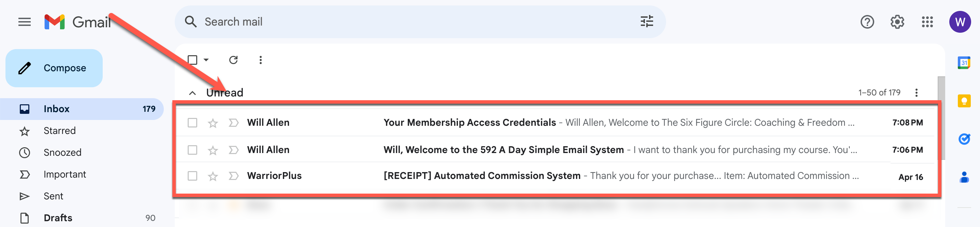Open Unread section options menu
This screenshot has width=980, height=227.
[916, 93]
